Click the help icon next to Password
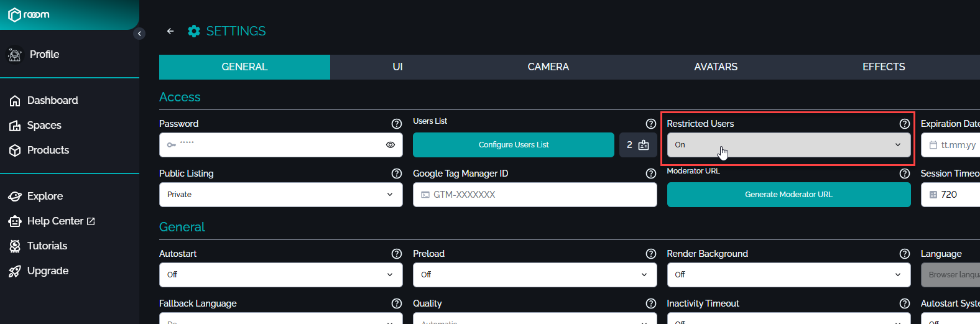Viewport: 980px width, 324px height. point(397,124)
